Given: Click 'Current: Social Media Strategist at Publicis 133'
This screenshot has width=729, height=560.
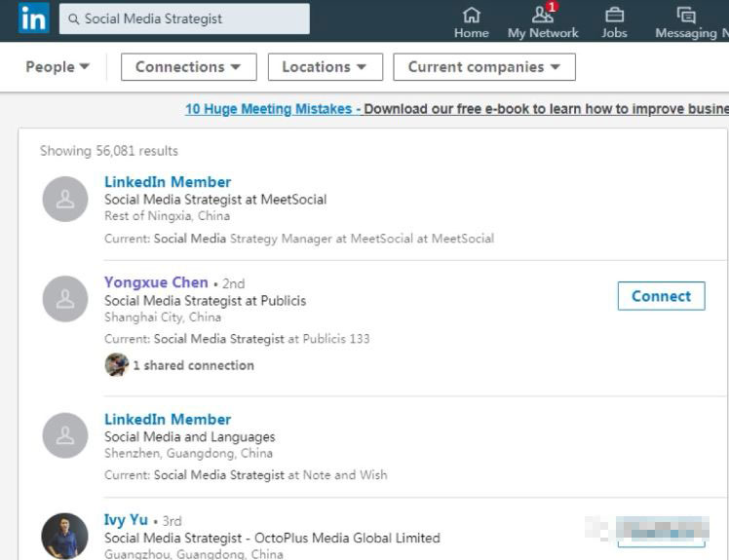Looking at the screenshot, I should 237,339.
